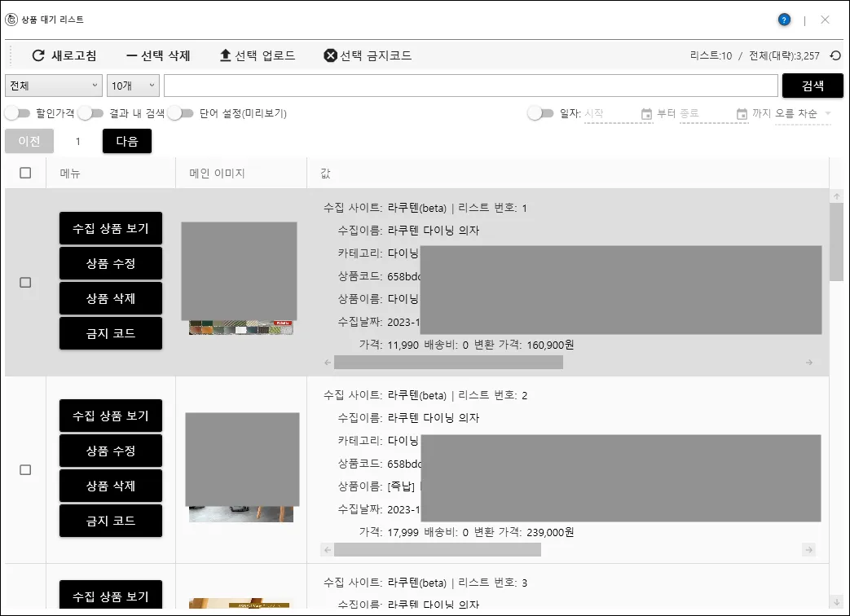
Task: Click the 변환 가격 160,900원 text
Action: 524,345
